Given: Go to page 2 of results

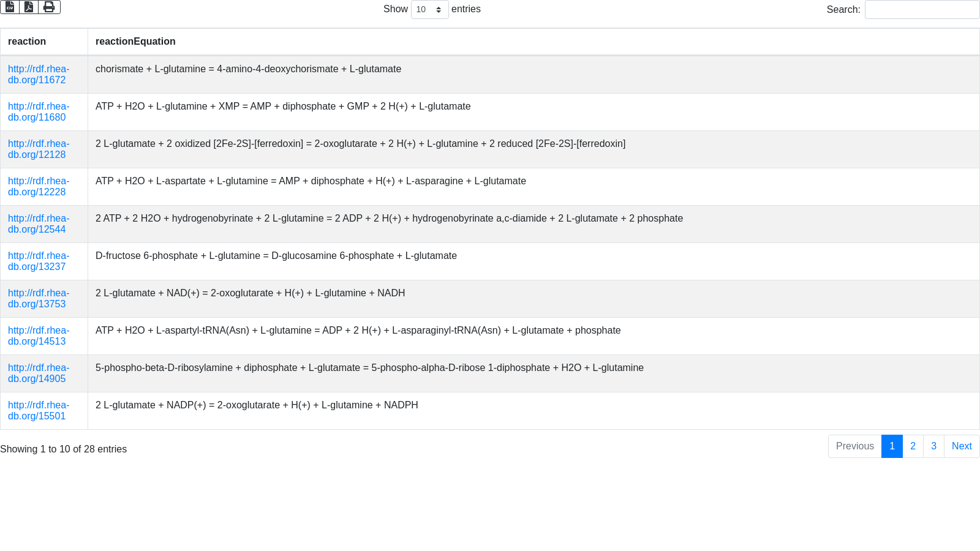Looking at the screenshot, I should click(913, 446).
